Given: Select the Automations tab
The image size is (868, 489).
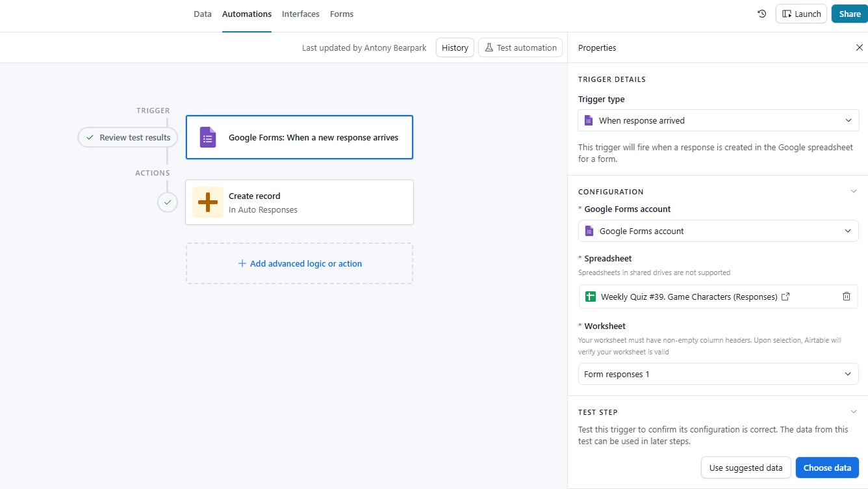Looking at the screenshot, I should (x=247, y=14).
